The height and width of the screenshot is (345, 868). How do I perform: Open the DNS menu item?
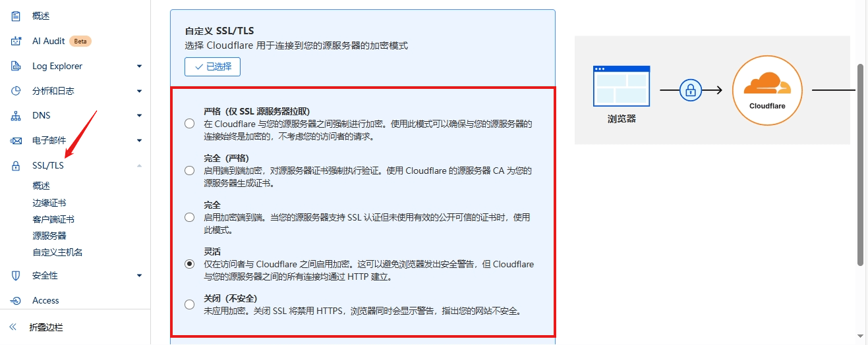(42, 116)
